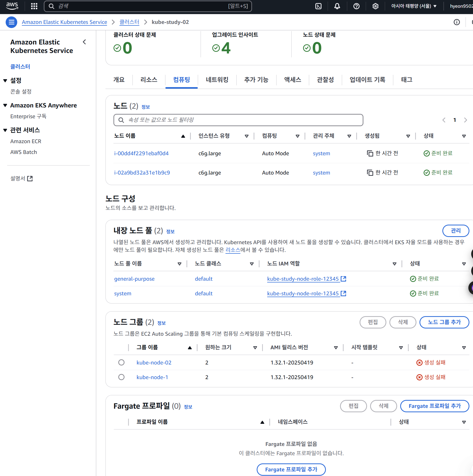The height and width of the screenshot is (476, 473).
Task: Open the help question mark menu
Action: pyautogui.click(x=356, y=6)
